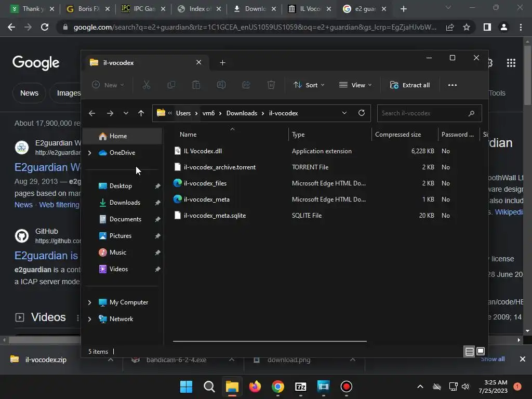This screenshot has height=399, width=532.
Task: Open the View dropdown menu
Action: tap(355, 85)
